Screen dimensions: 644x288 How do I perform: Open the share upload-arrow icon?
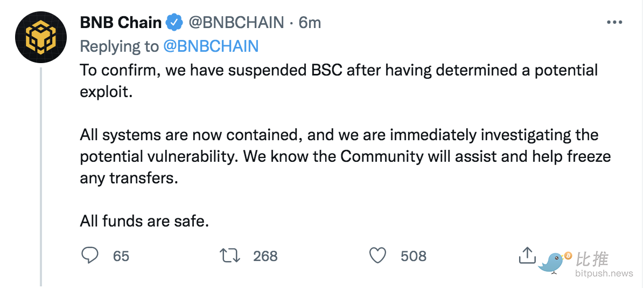tap(527, 256)
